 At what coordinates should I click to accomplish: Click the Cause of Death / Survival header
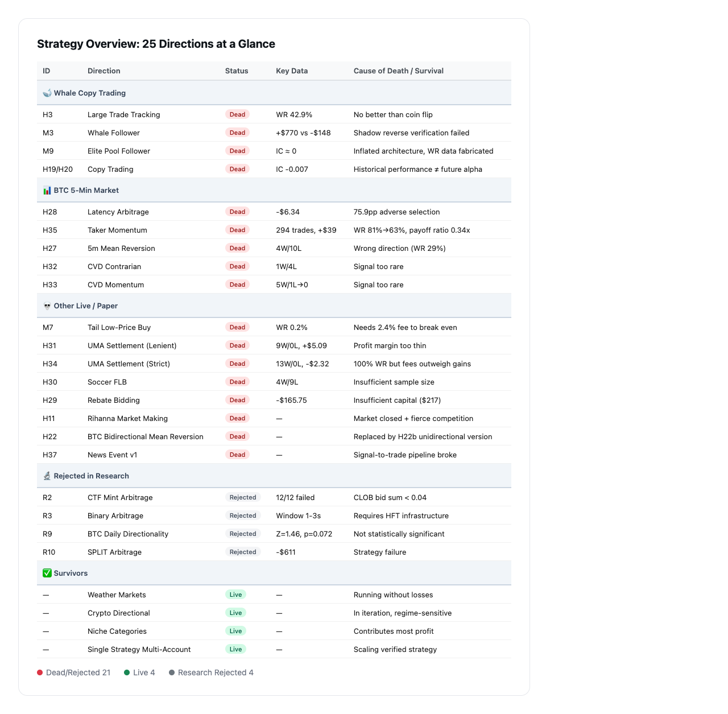pos(398,71)
